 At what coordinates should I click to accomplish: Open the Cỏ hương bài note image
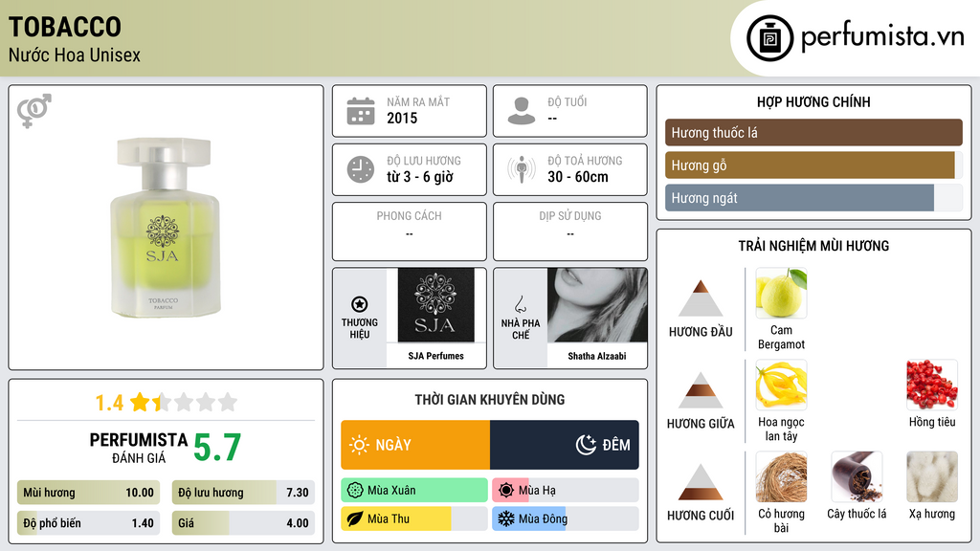point(781,476)
